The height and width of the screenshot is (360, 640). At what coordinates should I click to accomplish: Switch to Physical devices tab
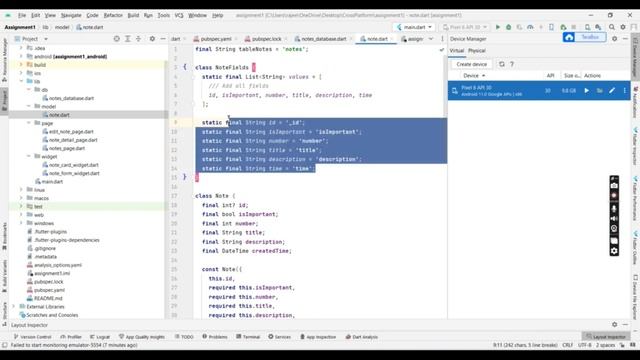pos(477,51)
